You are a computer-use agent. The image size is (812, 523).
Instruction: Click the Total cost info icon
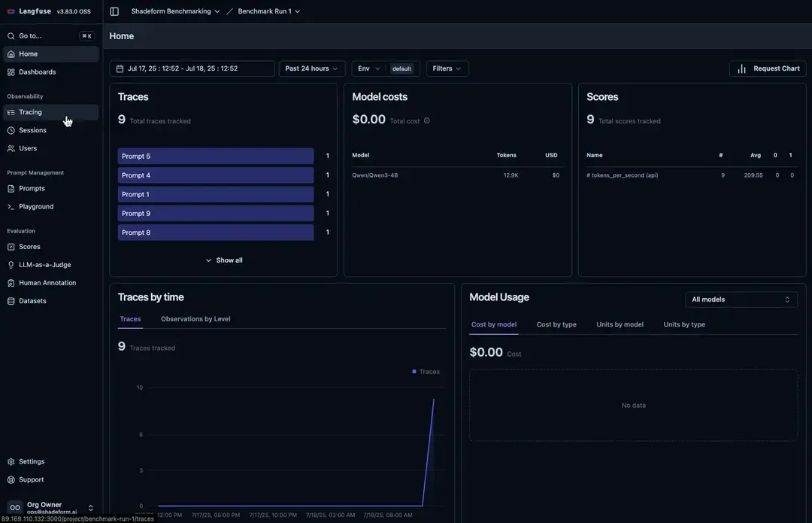(x=427, y=120)
